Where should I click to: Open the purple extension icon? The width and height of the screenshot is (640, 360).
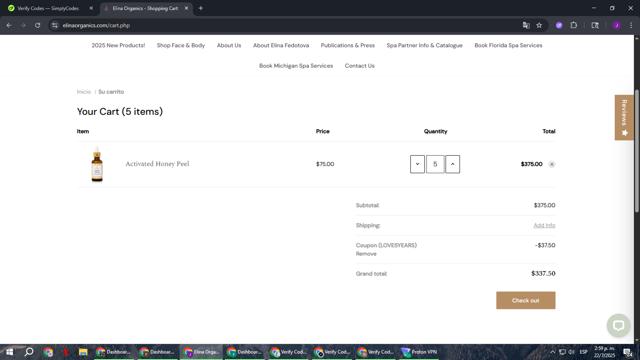point(559,25)
